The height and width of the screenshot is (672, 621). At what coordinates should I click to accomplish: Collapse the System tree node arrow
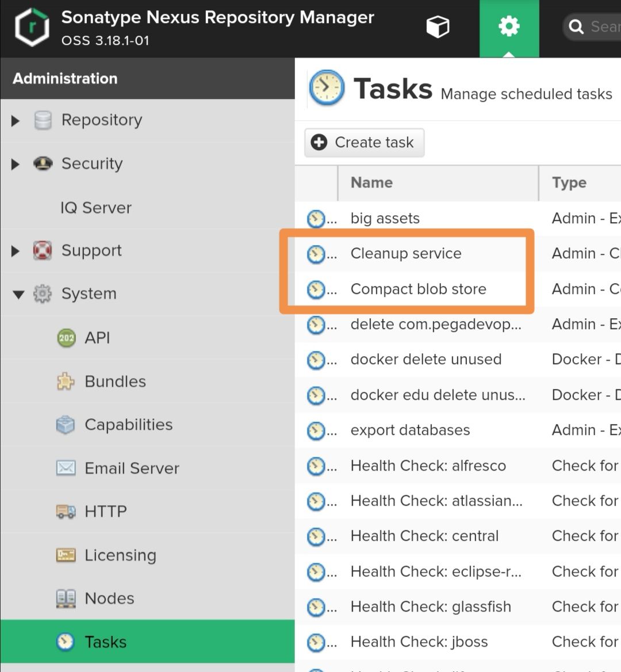tap(18, 295)
